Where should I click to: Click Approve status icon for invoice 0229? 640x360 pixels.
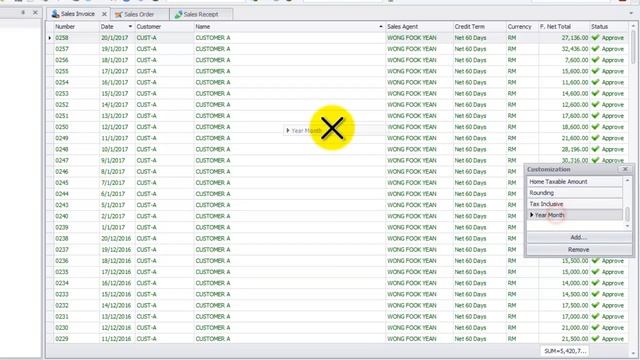tap(596, 338)
